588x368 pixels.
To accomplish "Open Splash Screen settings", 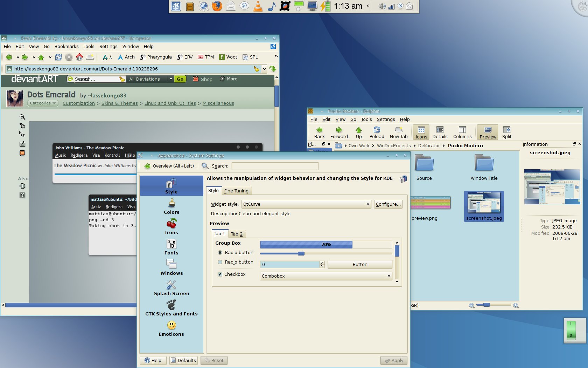I will 171,287.
